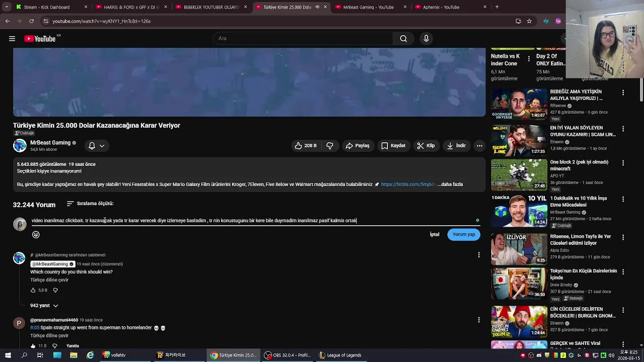Open League of Legends taskbar item

[341, 355]
